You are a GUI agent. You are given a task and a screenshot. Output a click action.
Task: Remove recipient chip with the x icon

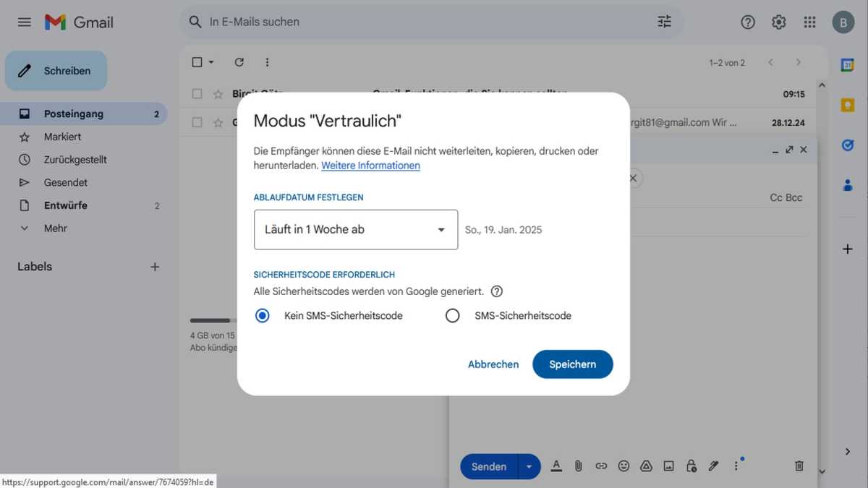633,178
